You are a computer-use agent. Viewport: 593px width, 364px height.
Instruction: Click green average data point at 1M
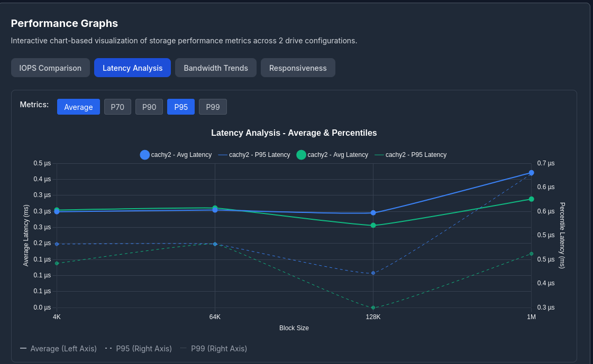[x=531, y=199]
